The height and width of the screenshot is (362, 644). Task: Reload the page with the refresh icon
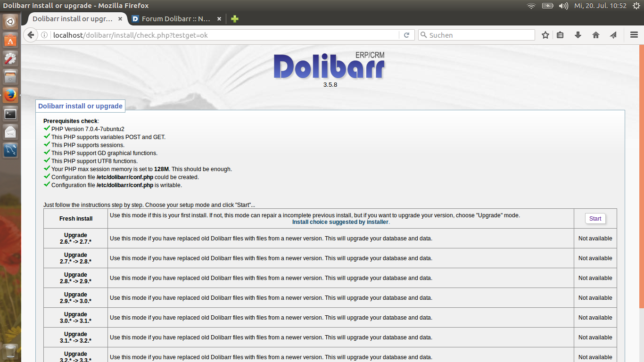pos(406,35)
